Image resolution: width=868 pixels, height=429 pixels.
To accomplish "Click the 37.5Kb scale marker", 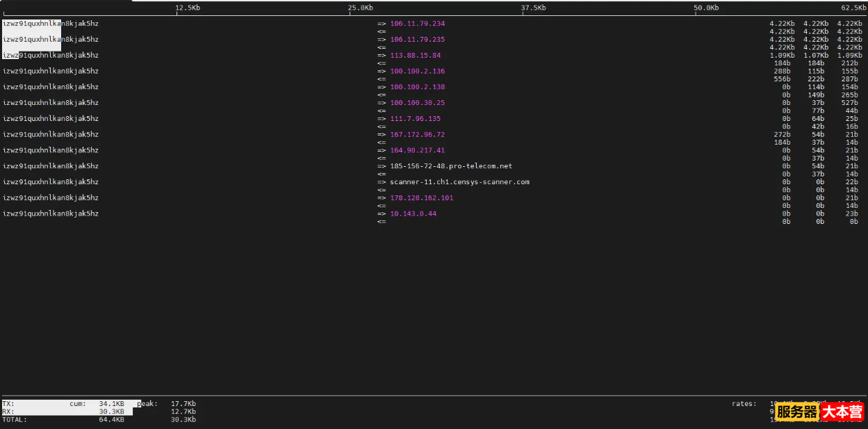I will coord(533,8).
